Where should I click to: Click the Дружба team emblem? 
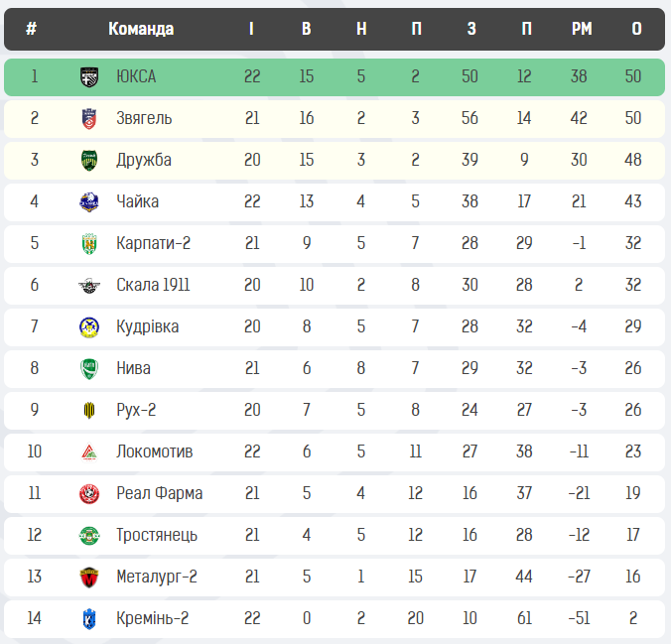(89, 160)
